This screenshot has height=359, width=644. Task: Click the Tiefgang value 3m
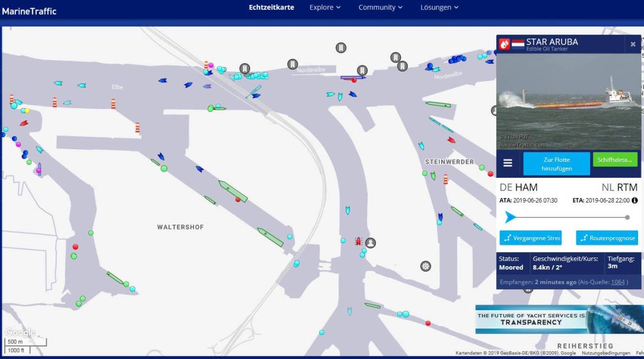pyautogui.click(x=612, y=266)
